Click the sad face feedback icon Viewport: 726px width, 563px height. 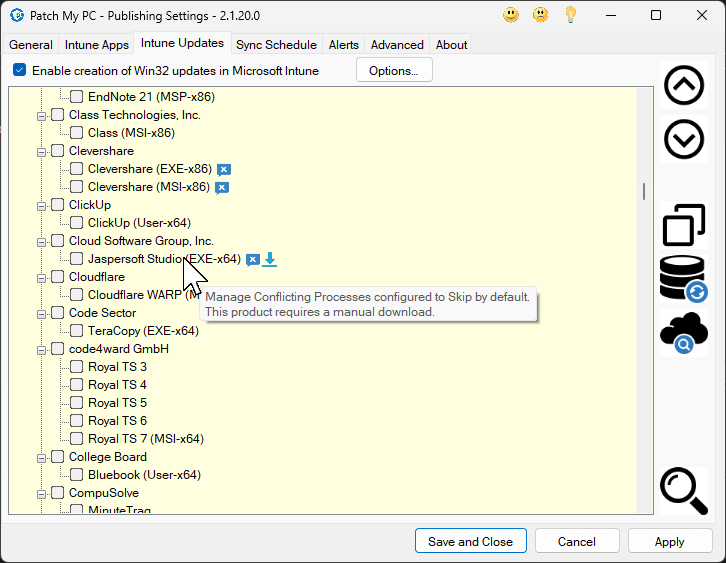click(540, 15)
